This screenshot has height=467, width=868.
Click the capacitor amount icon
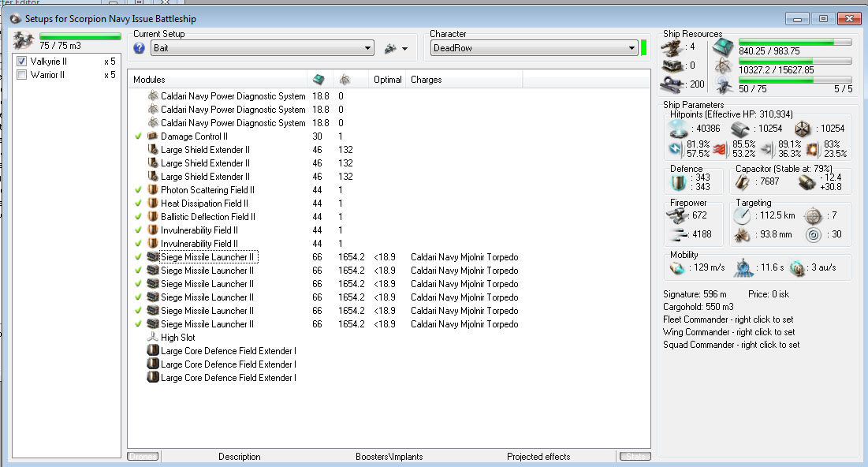743,181
